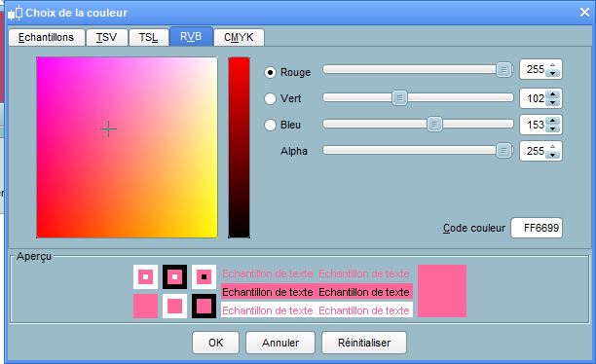Click the black-highlighted Echantillon de texte sample
This screenshot has width=596, height=364.
(x=317, y=292)
